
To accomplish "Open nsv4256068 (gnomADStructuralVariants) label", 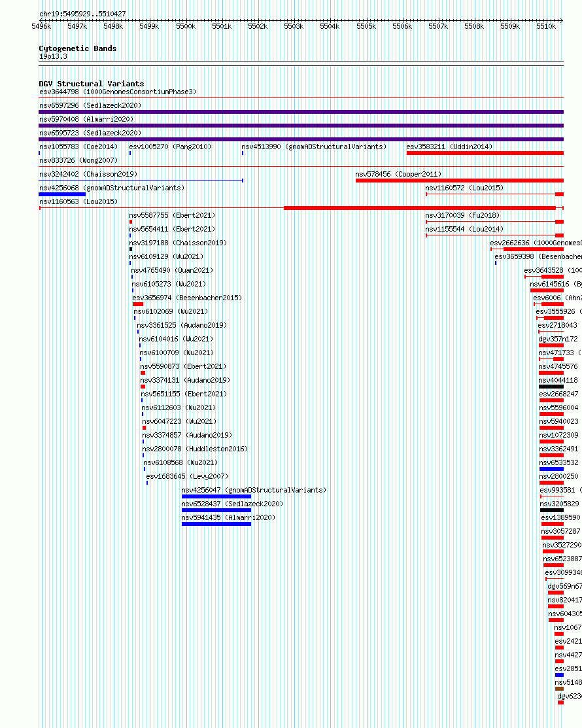I will pos(112,188).
